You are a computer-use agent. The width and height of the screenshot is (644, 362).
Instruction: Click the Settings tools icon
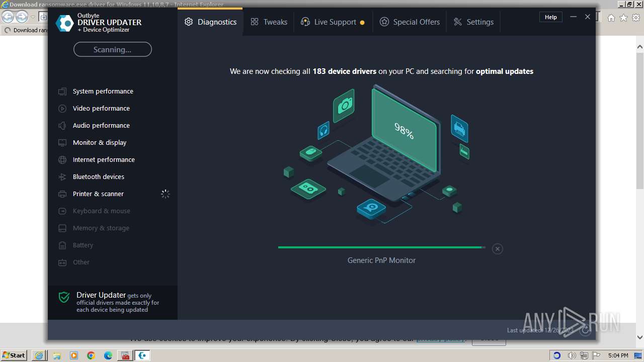[458, 22]
